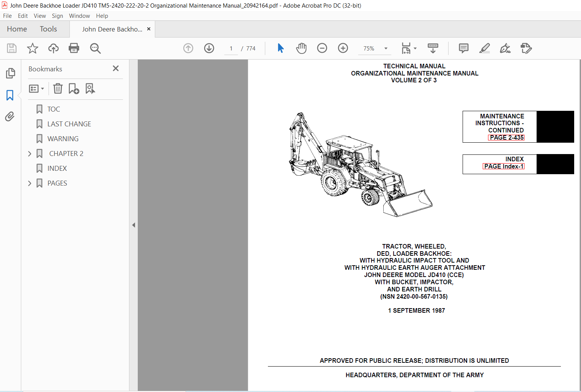Viewport: 581px width, 392px height.
Task: Click the page number input field
Action: coord(231,49)
